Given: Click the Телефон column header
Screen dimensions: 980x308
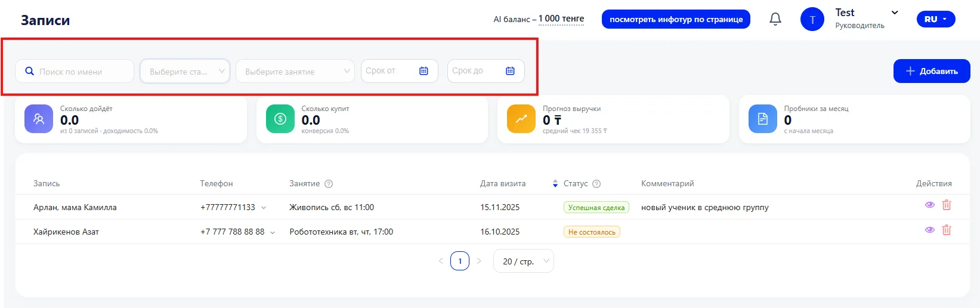Looking at the screenshot, I should (x=217, y=184).
